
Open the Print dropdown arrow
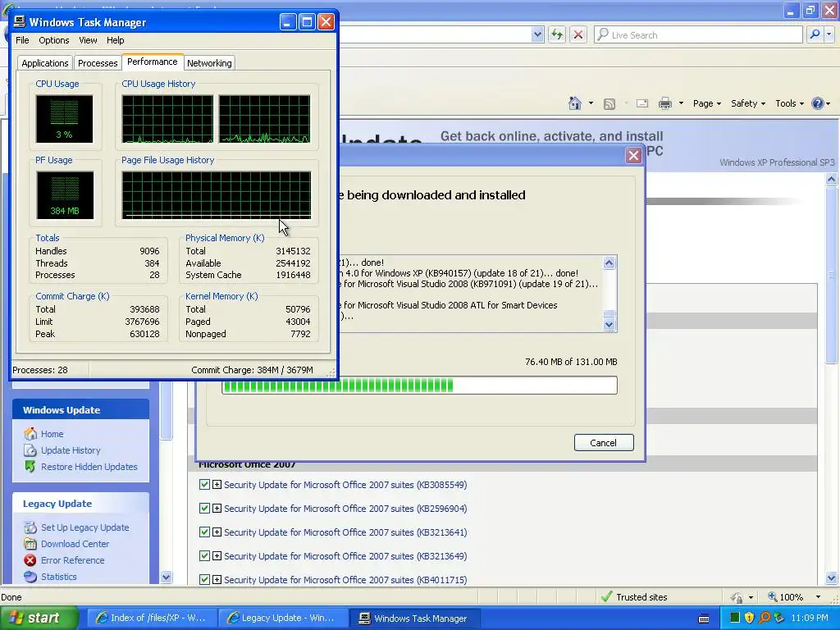point(681,103)
